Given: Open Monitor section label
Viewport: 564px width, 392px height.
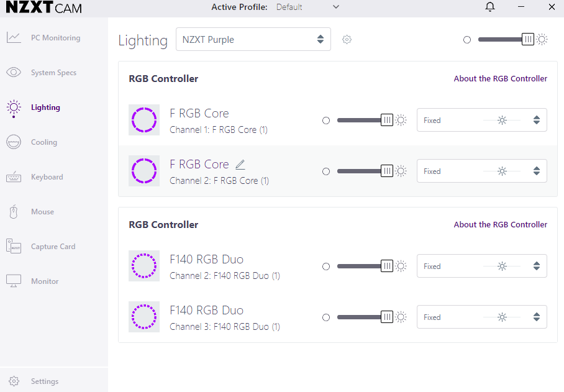Looking at the screenshot, I should [45, 281].
